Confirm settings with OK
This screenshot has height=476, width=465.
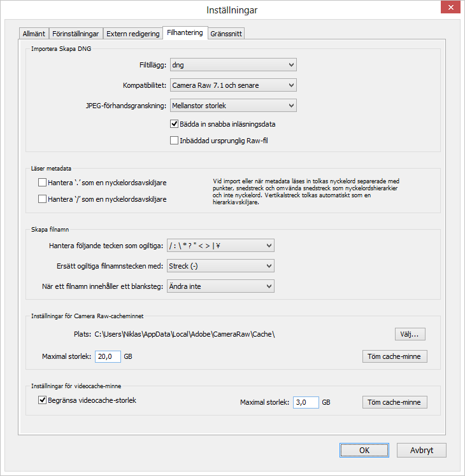(364, 450)
